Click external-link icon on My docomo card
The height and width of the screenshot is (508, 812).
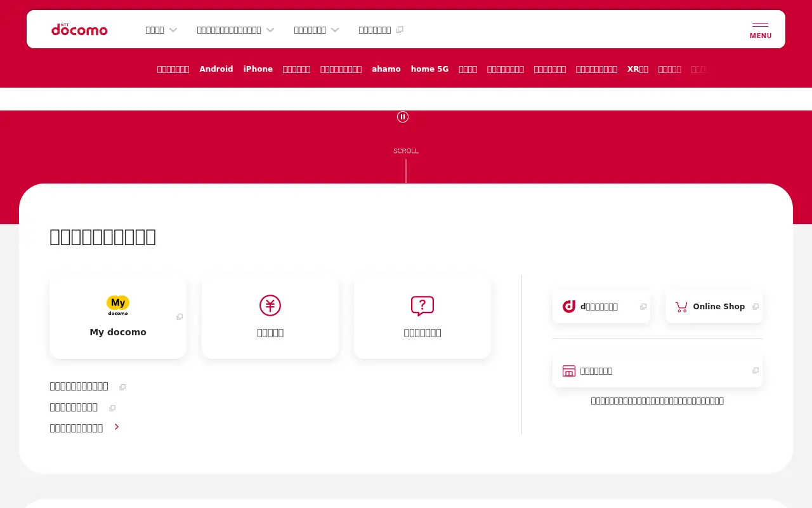tap(180, 317)
